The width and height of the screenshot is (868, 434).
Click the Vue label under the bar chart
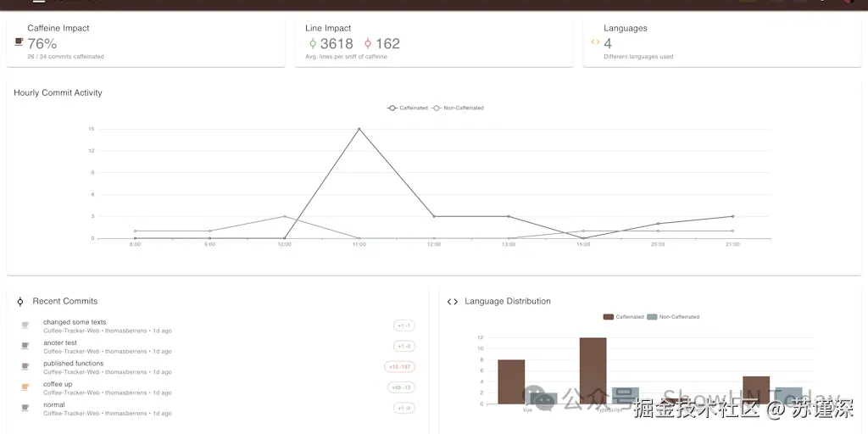527,409
